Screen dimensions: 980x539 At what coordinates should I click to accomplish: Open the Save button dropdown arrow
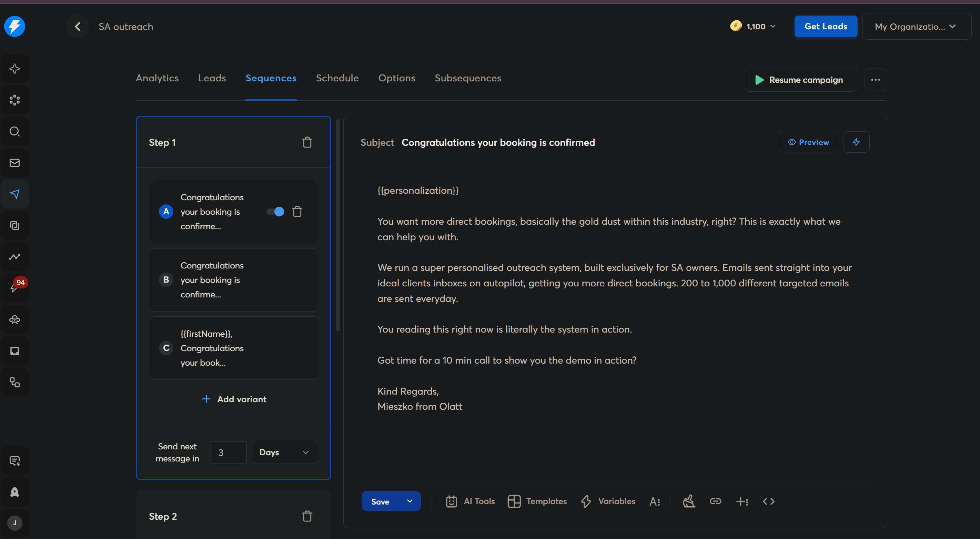coord(410,501)
